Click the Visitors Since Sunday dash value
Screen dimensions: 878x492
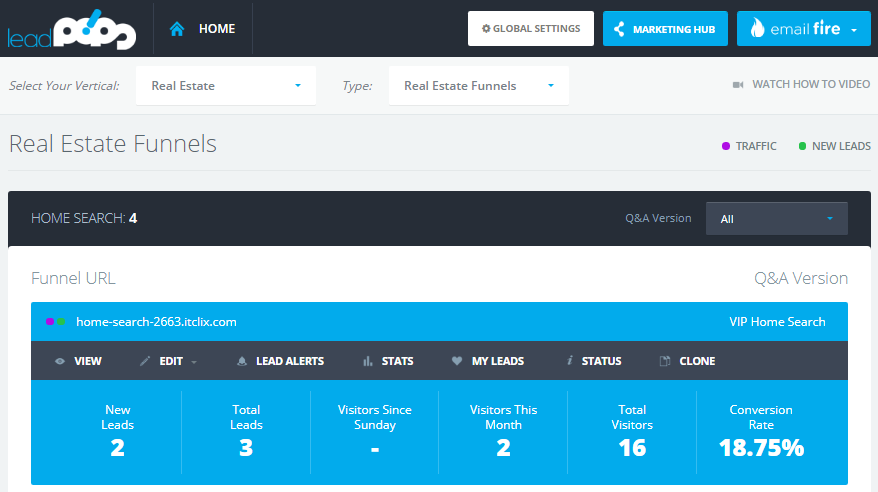[375, 449]
